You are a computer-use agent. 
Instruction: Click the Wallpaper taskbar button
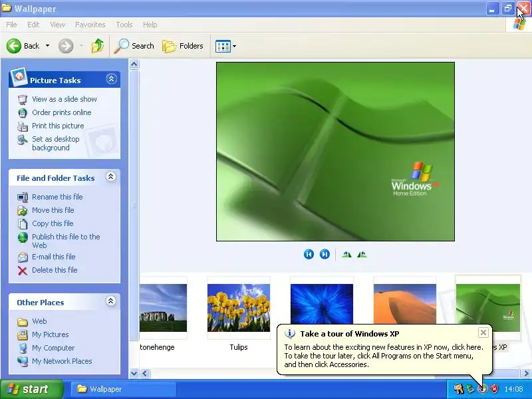click(x=124, y=389)
